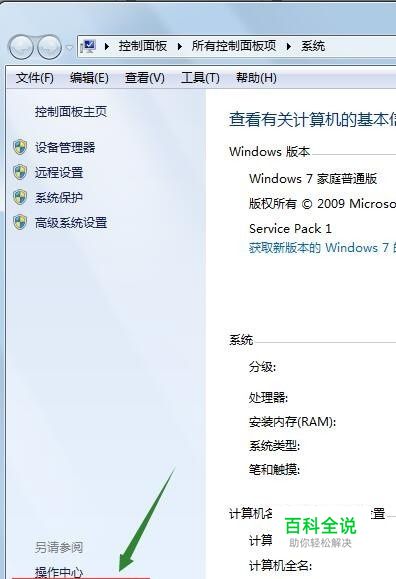The image size is (396, 579).
Task: Expand arrow before 所有控制面板项 breadcrumb
Action: click(180, 47)
